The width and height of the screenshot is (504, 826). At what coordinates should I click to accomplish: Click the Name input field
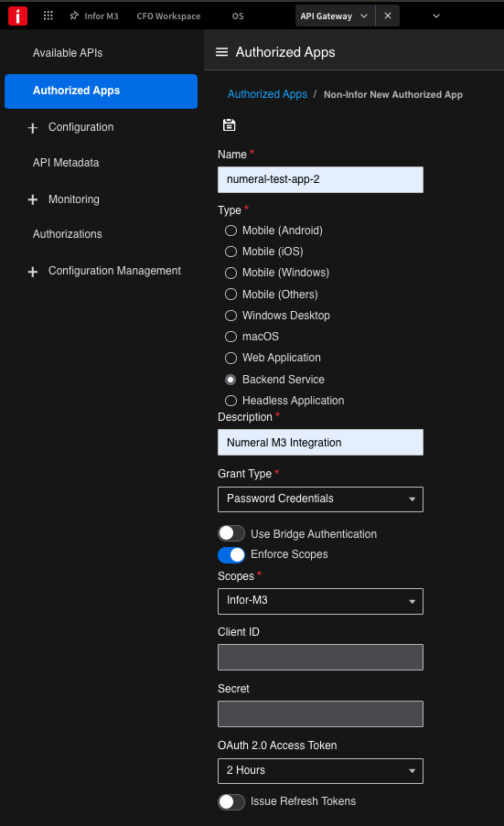tap(320, 179)
